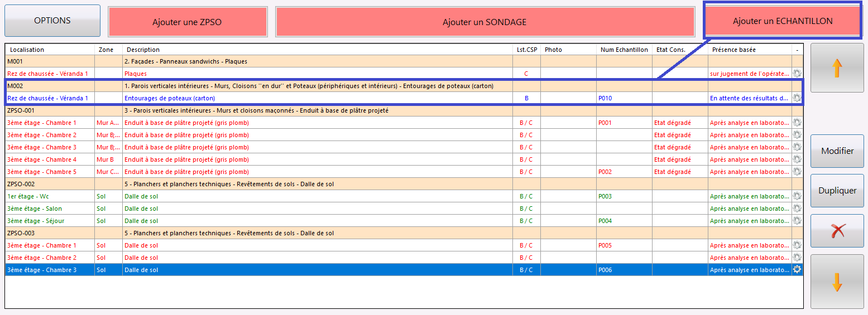Click the Zone column header
The image size is (868, 315).
tap(108, 50)
